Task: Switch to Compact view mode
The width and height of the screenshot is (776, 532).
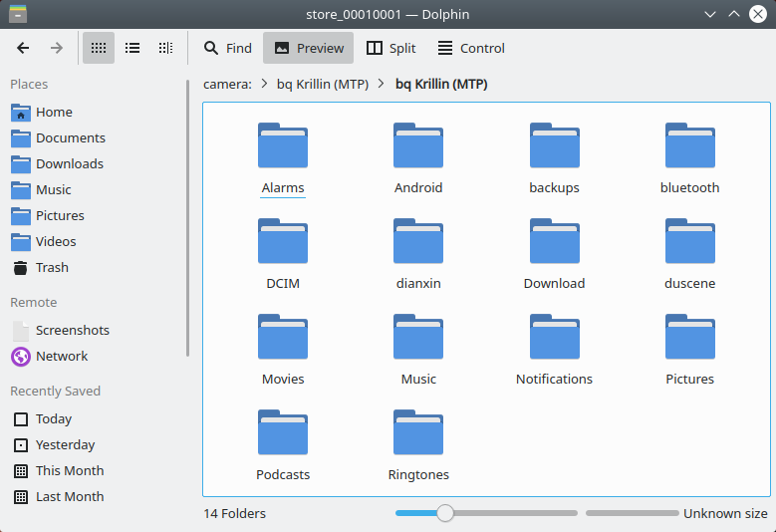Action: coord(132,48)
